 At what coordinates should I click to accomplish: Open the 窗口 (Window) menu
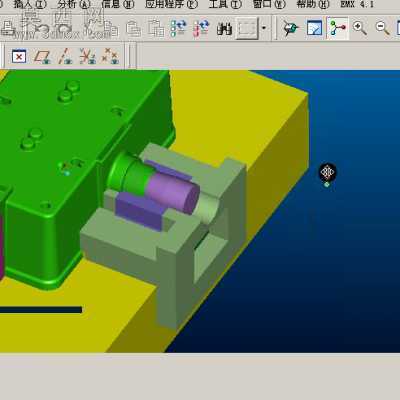click(x=269, y=4)
